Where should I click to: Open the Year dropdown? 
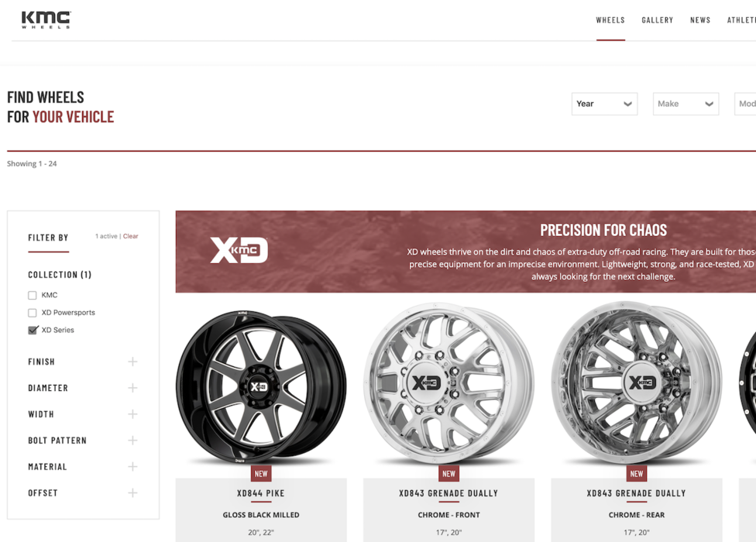[x=605, y=104]
